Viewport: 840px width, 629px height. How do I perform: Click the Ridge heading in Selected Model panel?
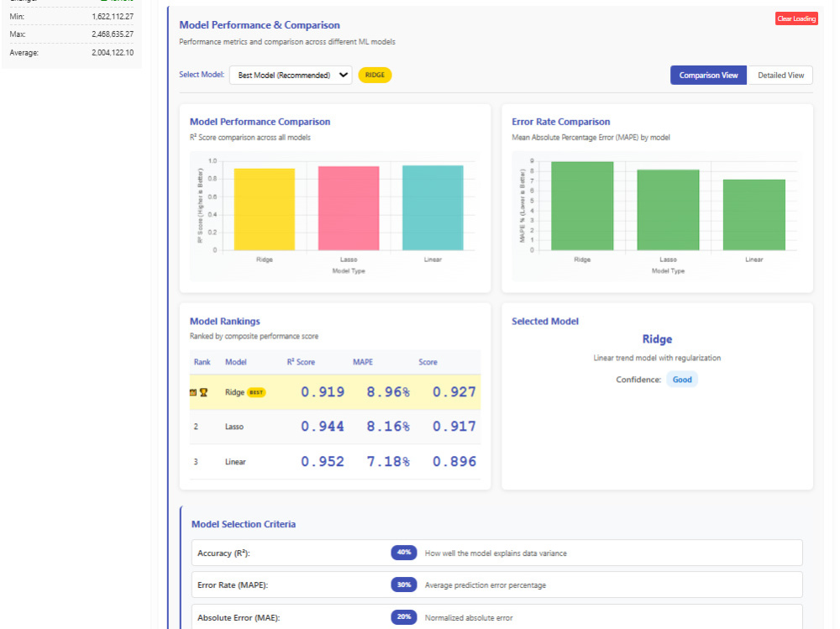(657, 339)
